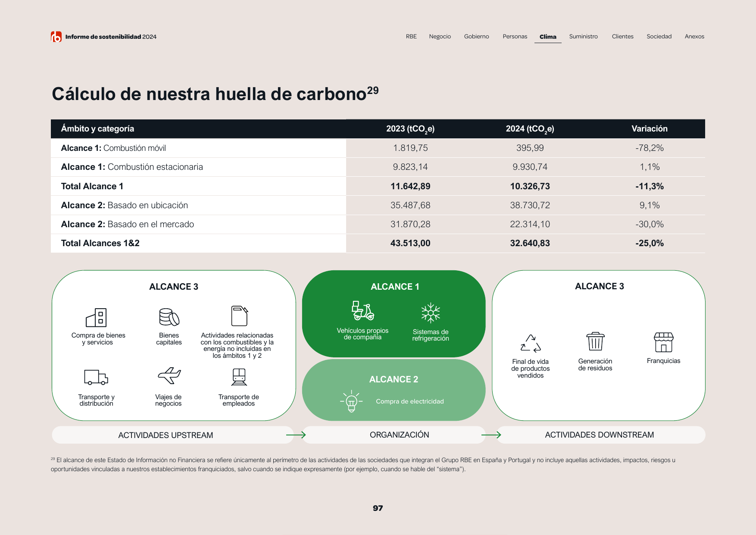The image size is (756, 535).
Task: Click the building icon for Compra de bienes
Action: (x=96, y=318)
